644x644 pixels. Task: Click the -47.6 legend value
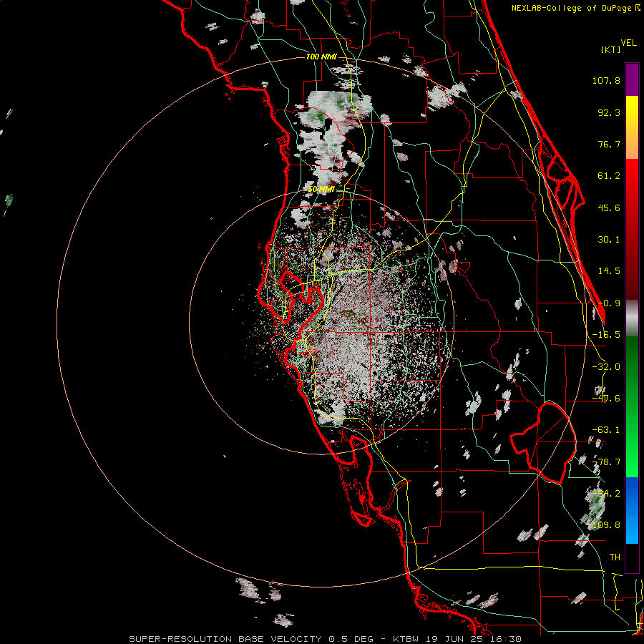tap(606, 399)
